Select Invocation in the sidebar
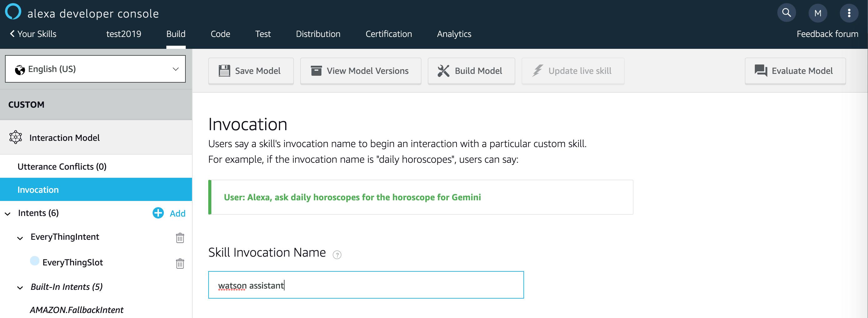 [x=96, y=190]
